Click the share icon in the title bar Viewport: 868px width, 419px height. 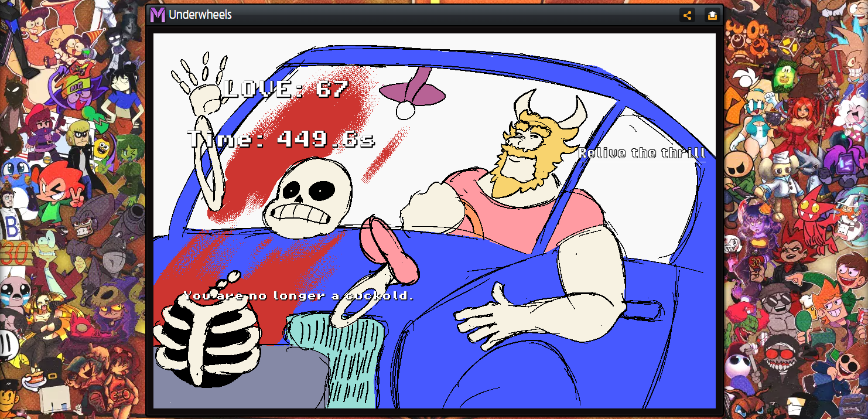[688, 15]
